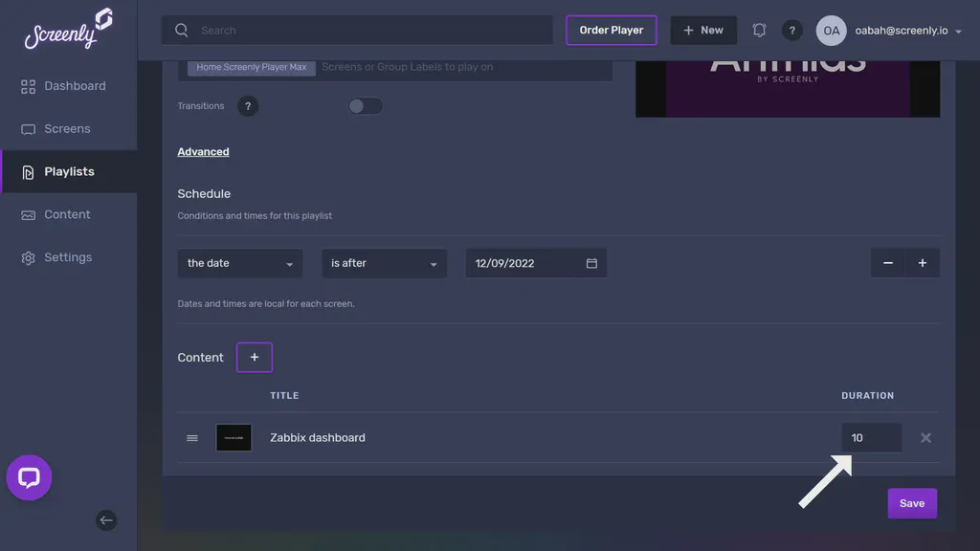This screenshot has width=980, height=551.
Task: Click the help question mark in the top bar
Action: click(792, 30)
